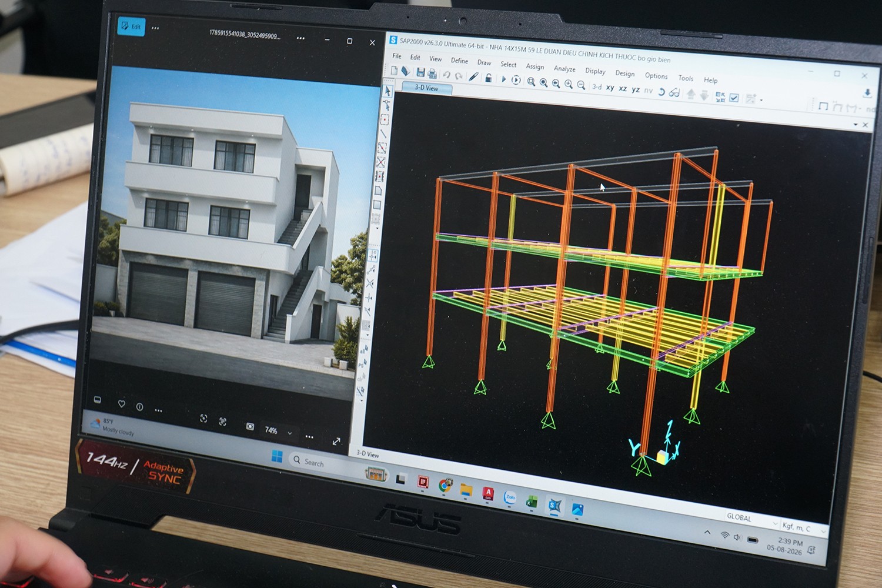Open Excel from the taskbar

click(532, 502)
